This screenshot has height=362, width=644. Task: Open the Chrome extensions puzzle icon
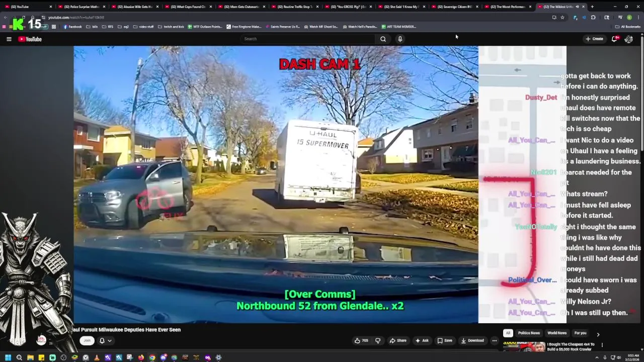click(593, 17)
